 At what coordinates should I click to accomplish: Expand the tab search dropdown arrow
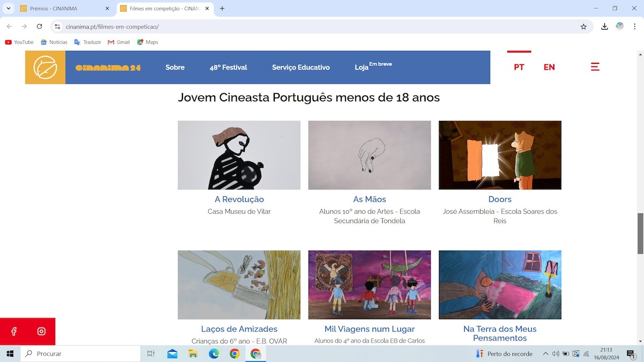tap(9, 9)
